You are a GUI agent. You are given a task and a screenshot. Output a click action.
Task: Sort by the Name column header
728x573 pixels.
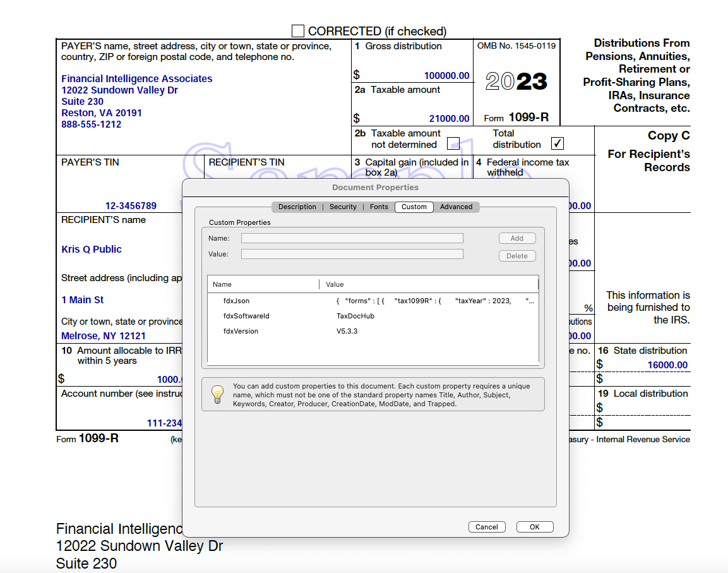263,284
